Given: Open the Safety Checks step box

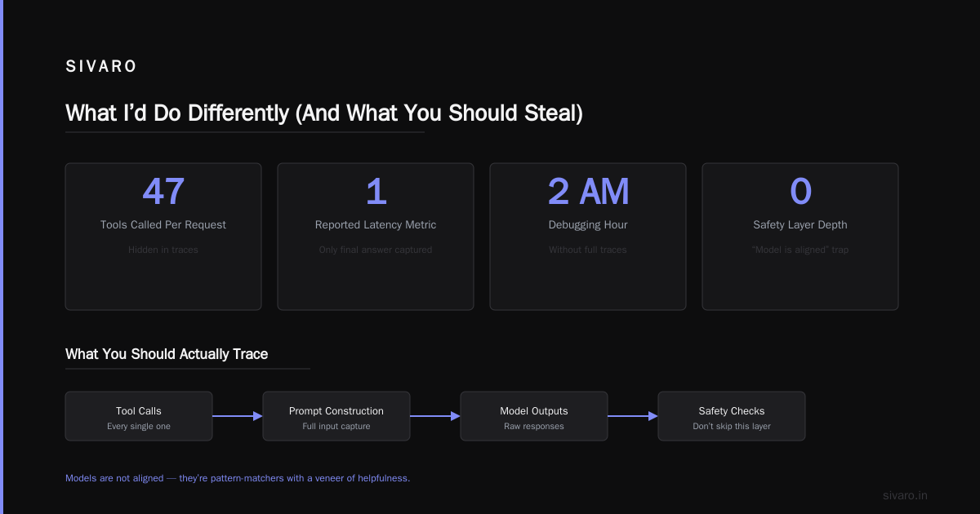Looking at the screenshot, I should click(x=732, y=416).
